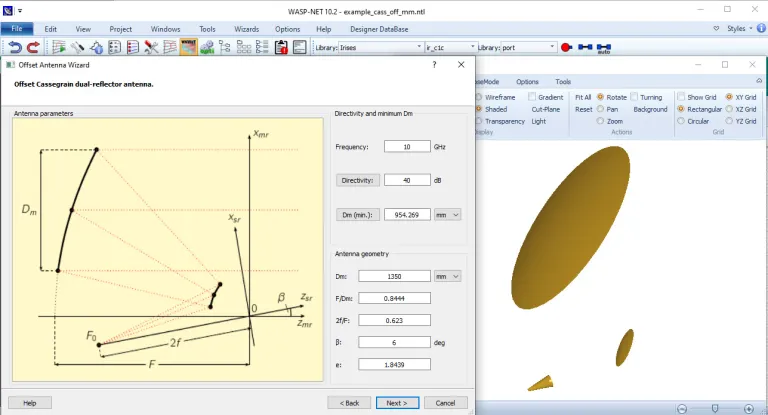Click the screwdriver tool icon next to run

pyautogui.click(x=77, y=47)
